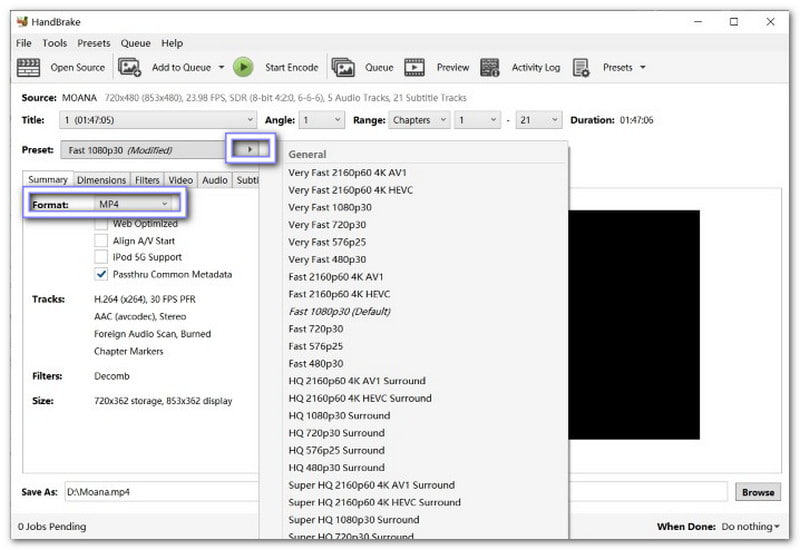800x550 pixels.
Task: Open the Format MP4 dropdown
Action: 133,204
